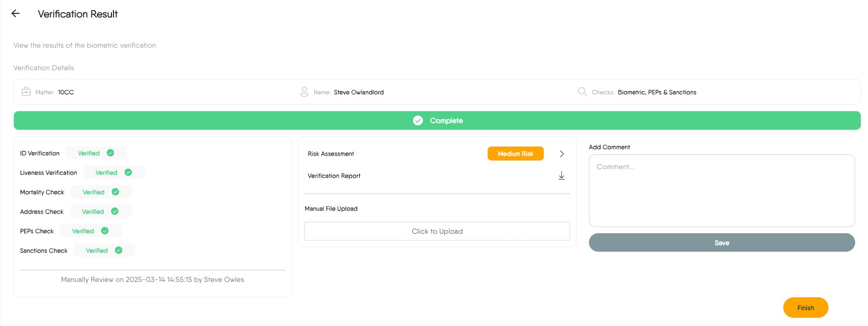Viewport: 868px width, 326px height.
Task: Click the briefcase icon beside Matter
Action: click(x=26, y=92)
